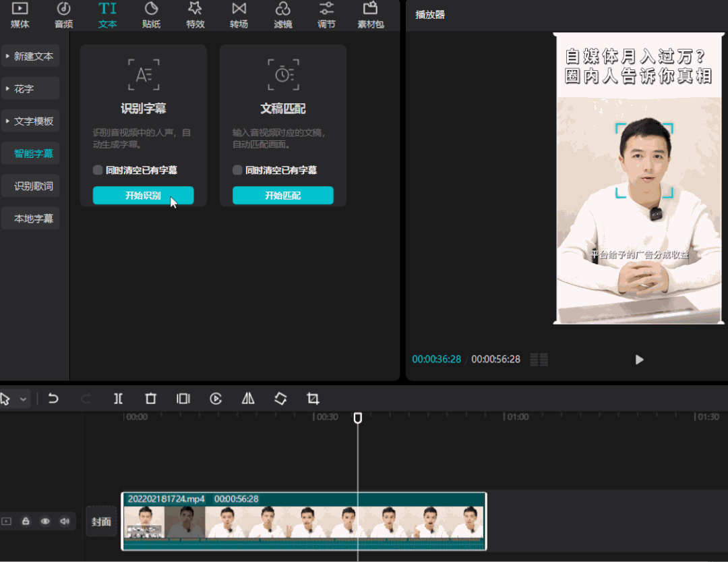Click the 封面 cover button

tap(101, 522)
